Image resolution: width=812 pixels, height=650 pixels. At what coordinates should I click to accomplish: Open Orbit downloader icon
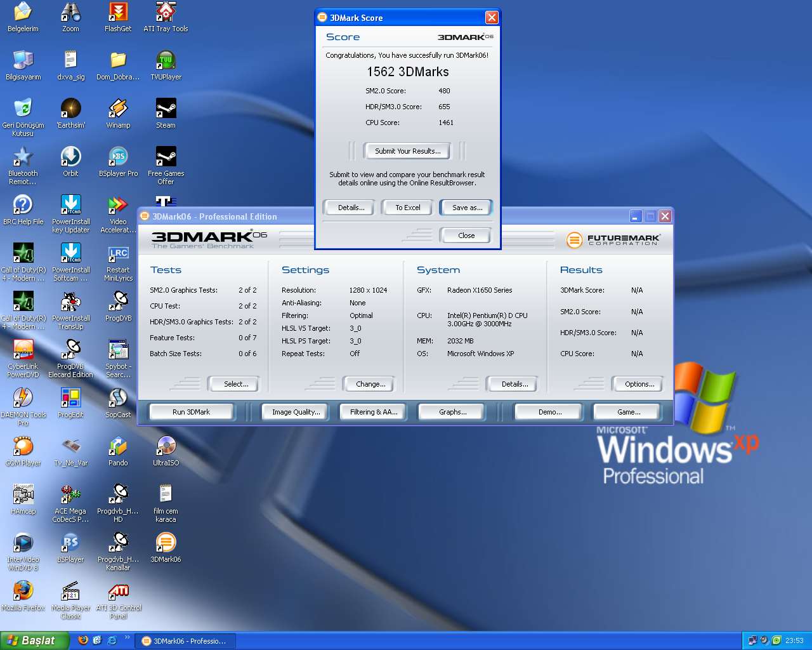click(70, 162)
